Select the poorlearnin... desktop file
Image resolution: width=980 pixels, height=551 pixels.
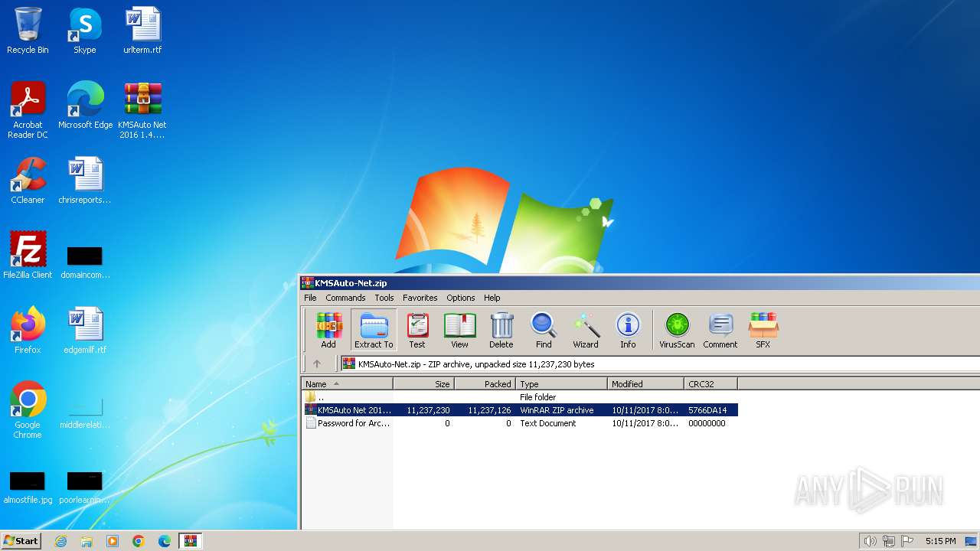coord(85,487)
